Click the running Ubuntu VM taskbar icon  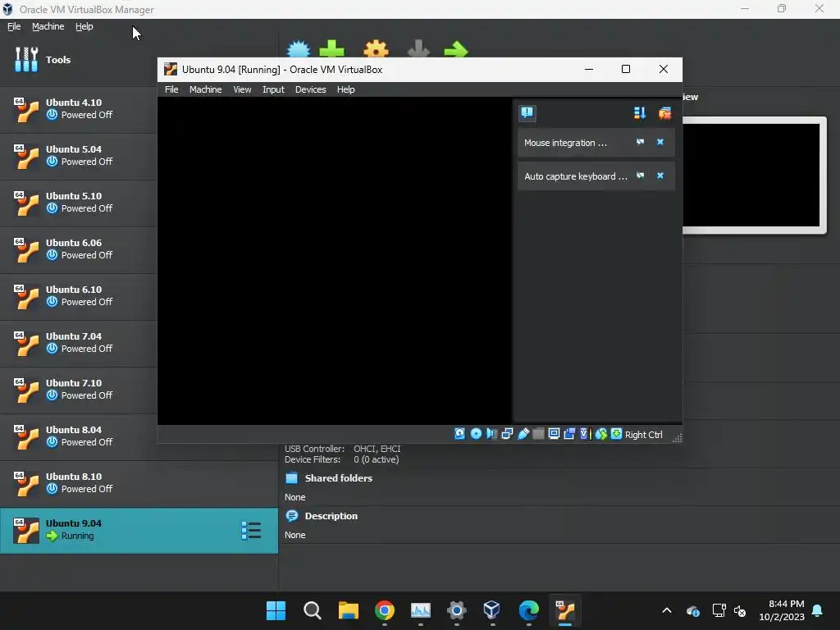[x=565, y=610]
